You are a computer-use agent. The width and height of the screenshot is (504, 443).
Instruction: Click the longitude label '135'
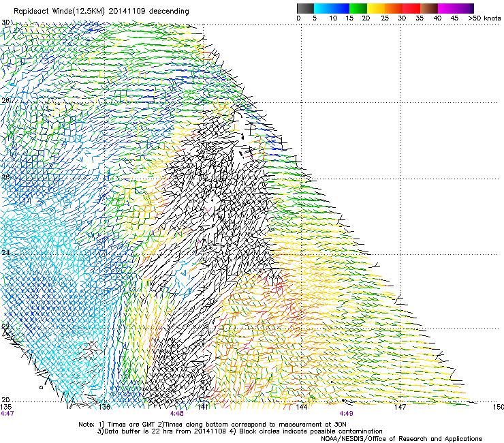coord(5,407)
